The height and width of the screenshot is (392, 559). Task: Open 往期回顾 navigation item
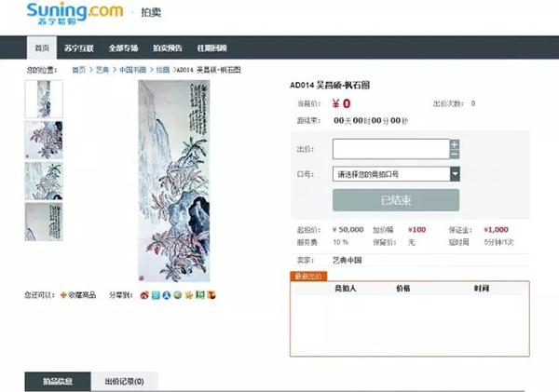pos(212,48)
